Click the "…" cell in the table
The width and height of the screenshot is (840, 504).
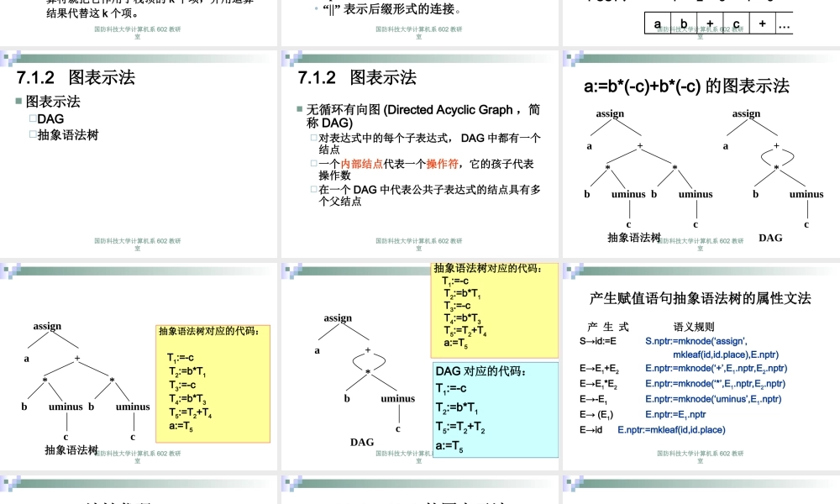[x=784, y=24]
